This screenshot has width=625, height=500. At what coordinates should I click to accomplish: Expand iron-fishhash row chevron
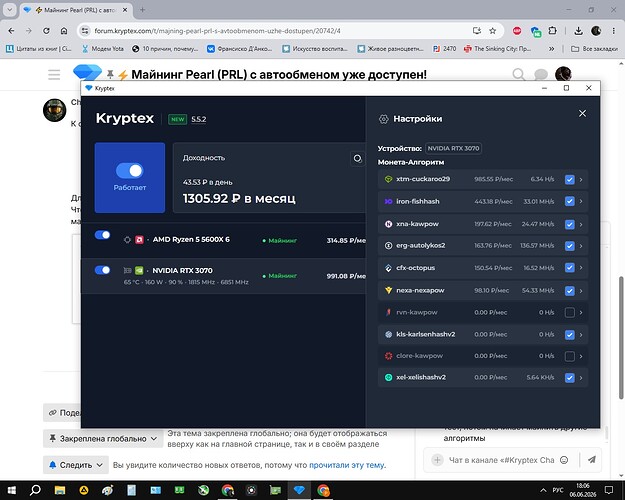(581, 201)
